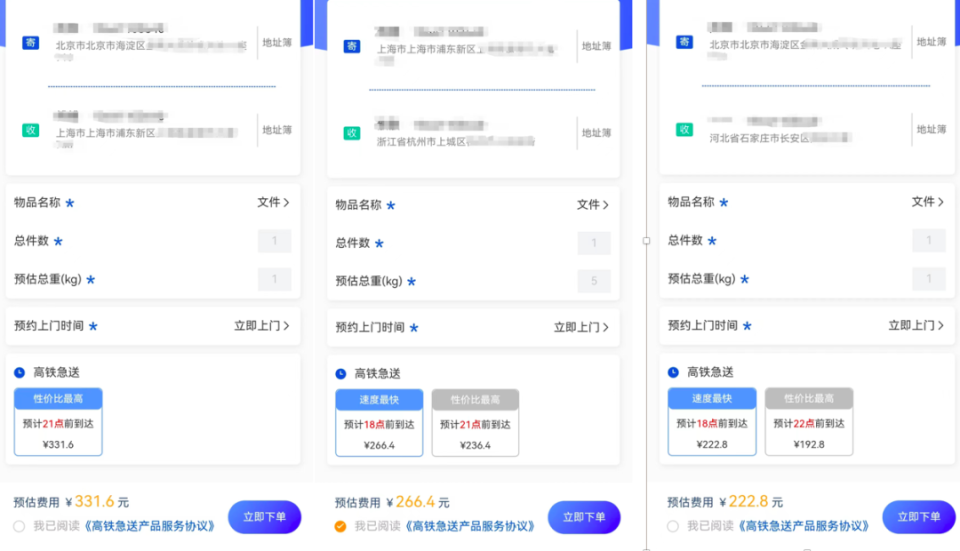Open 立即上门 time picker in Beijing-Shijiazhuang order

pyautogui.click(x=916, y=325)
